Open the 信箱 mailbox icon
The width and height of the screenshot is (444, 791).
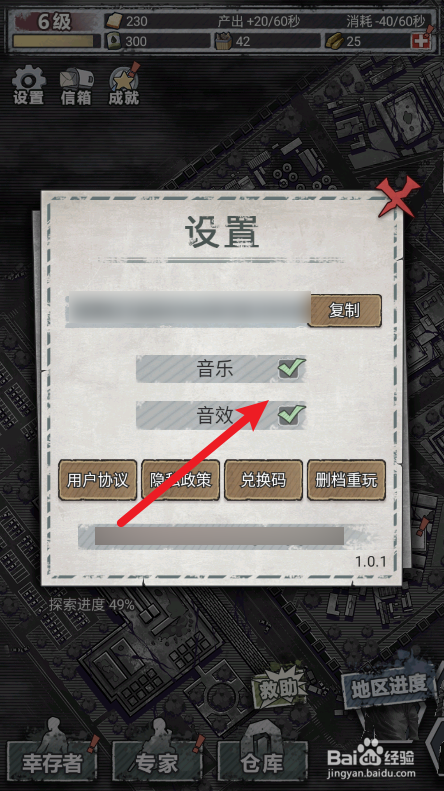(76, 86)
